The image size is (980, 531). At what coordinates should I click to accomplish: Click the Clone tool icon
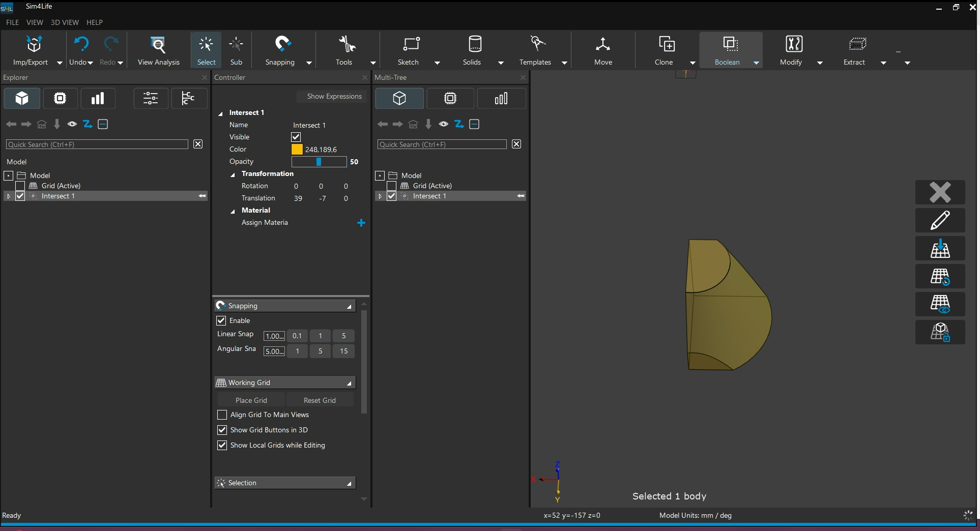[x=666, y=45]
